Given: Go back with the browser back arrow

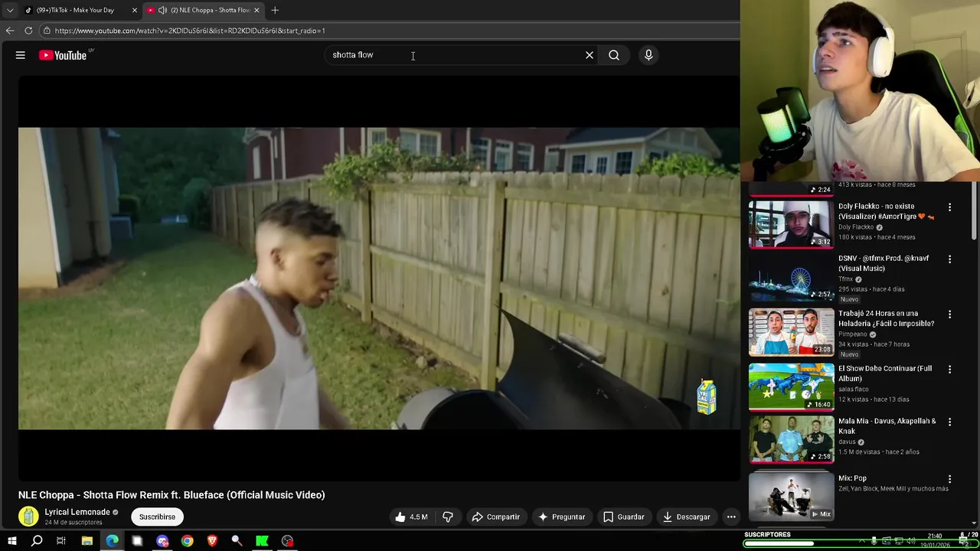Looking at the screenshot, I should coord(10,31).
